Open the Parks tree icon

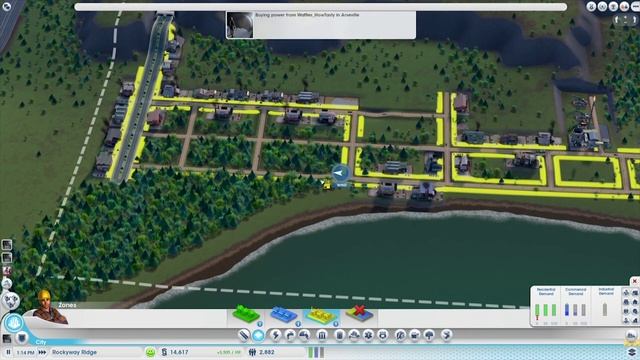coord(429,336)
